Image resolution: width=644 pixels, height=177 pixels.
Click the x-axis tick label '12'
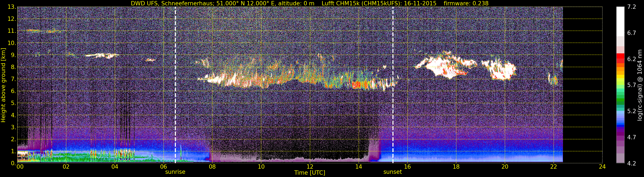pyautogui.click(x=310, y=167)
